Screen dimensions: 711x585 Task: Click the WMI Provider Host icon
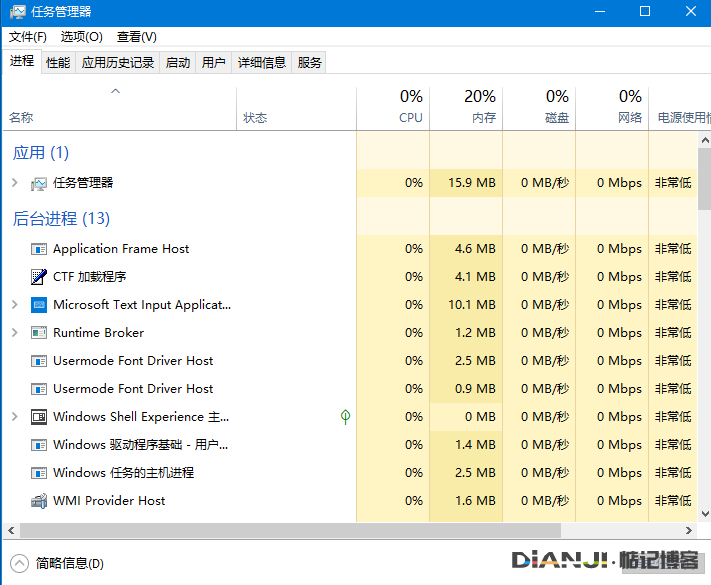[39, 501]
